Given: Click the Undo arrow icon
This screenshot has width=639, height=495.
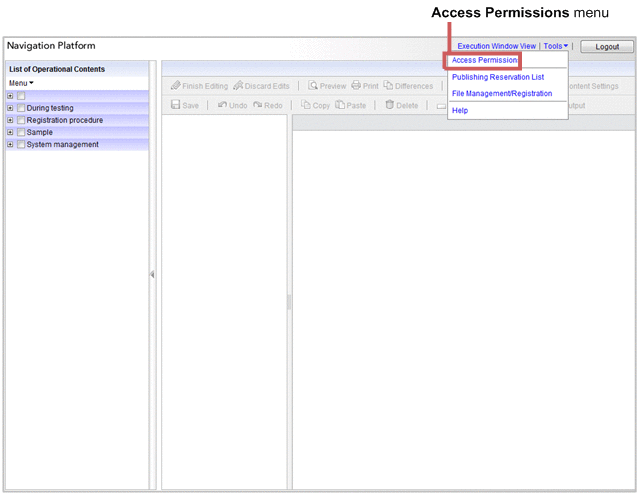Looking at the screenshot, I should (222, 105).
